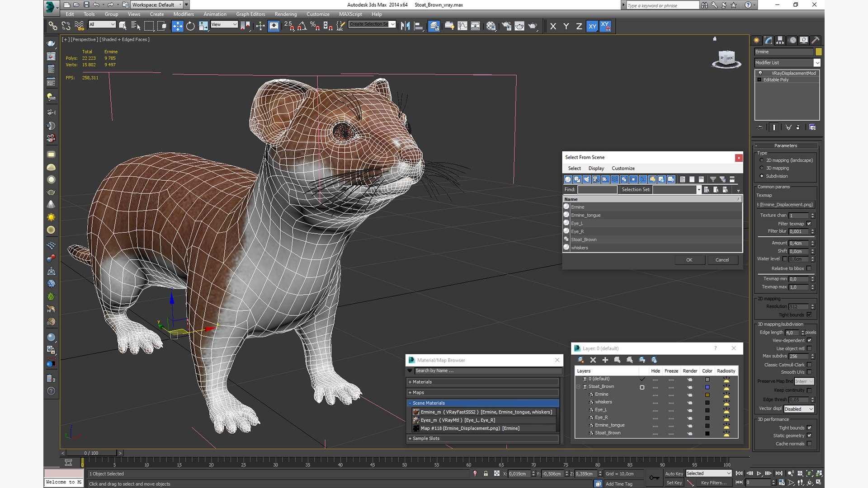Select the 2D mapping (landscape) radio button

(762, 160)
